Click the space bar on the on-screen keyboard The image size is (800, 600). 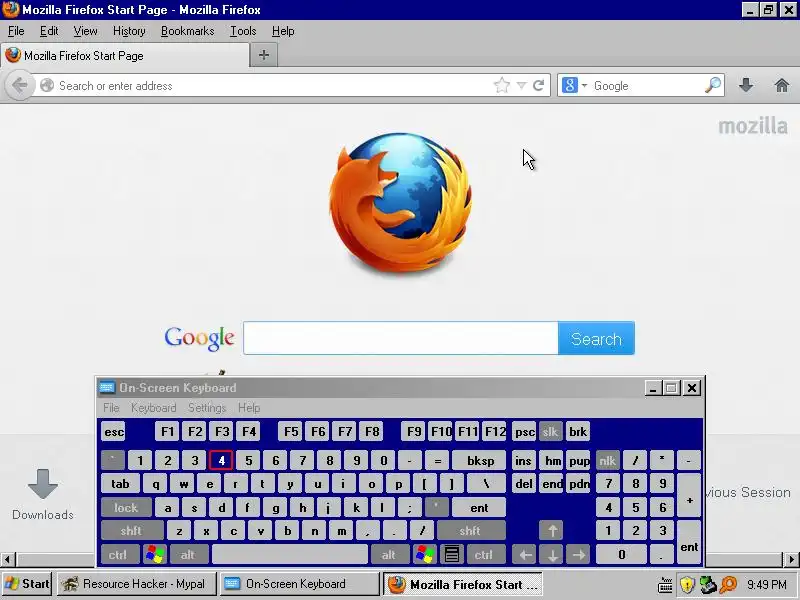[289, 555]
